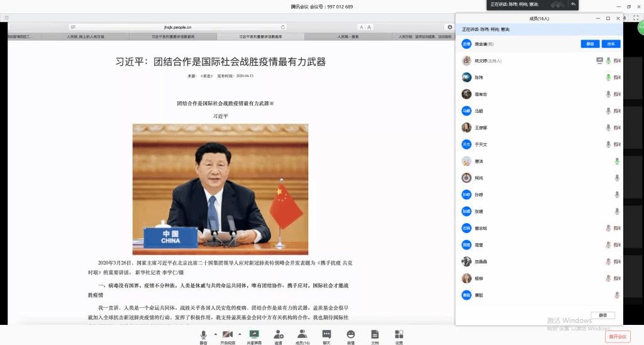Click the blue 改名 rename button
Viewport: 644px width, 345px height.
tap(610, 44)
